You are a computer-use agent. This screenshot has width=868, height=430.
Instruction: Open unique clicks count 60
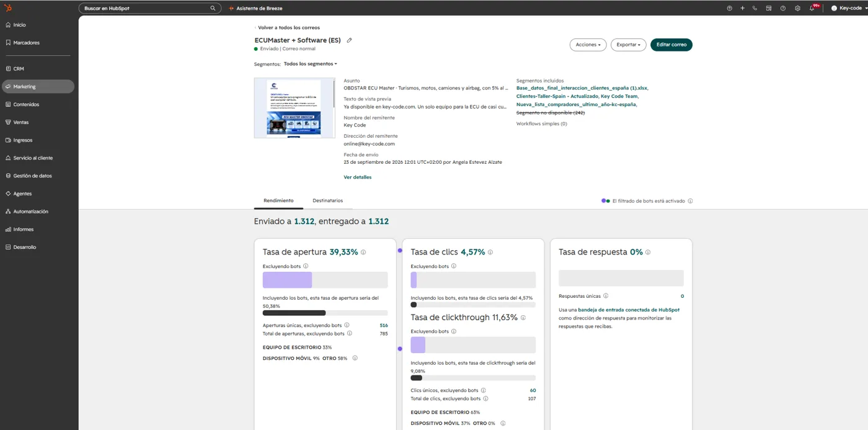pyautogui.click(x=533, y=390)
